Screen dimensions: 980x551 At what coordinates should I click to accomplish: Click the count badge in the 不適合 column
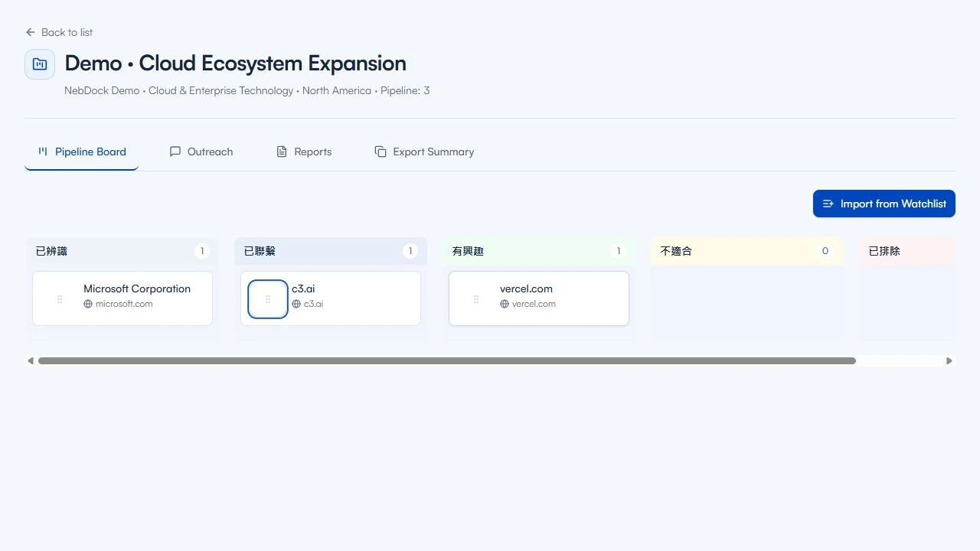[x=825, y=251]
